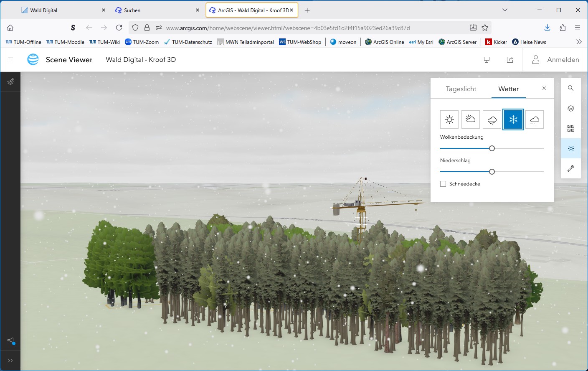Toggle the snow weather button
The image size is (588, 371).
(513, 120)
